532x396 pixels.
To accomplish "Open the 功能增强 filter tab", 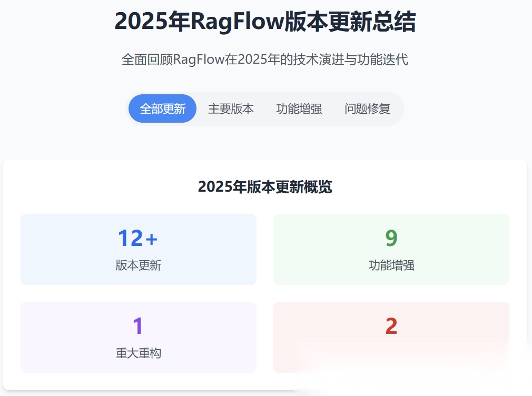I will click(x=299, y=108).
